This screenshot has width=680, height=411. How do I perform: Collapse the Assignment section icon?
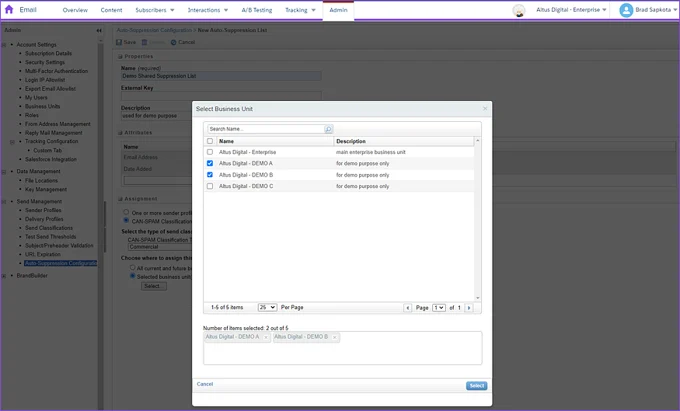[x=120, y=199]
